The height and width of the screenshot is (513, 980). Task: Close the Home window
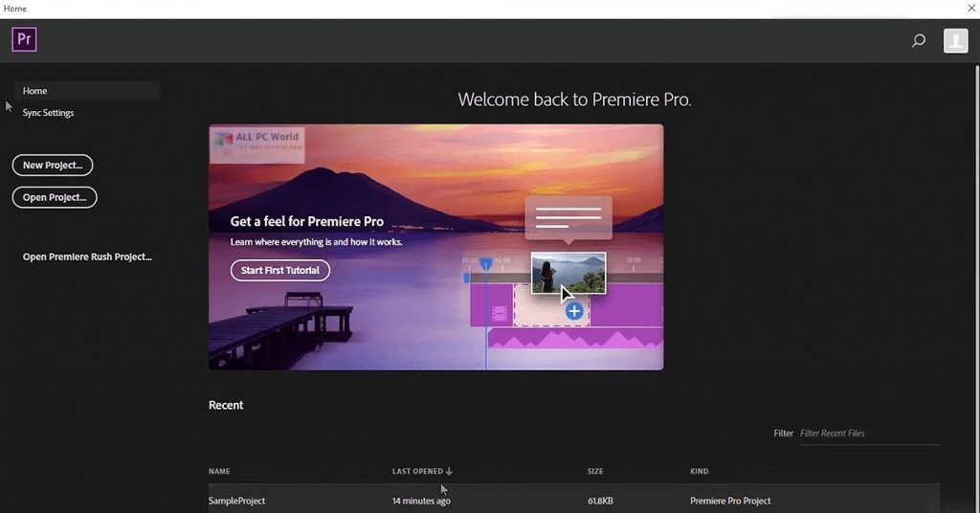point(971,8)
